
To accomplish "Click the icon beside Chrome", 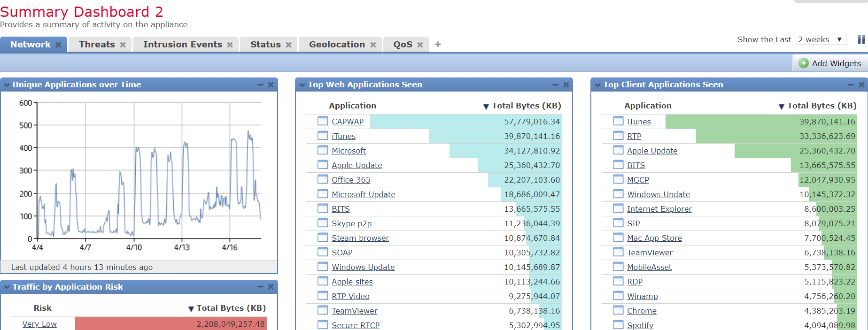I will pyautogui.click(x=618, y=310).
